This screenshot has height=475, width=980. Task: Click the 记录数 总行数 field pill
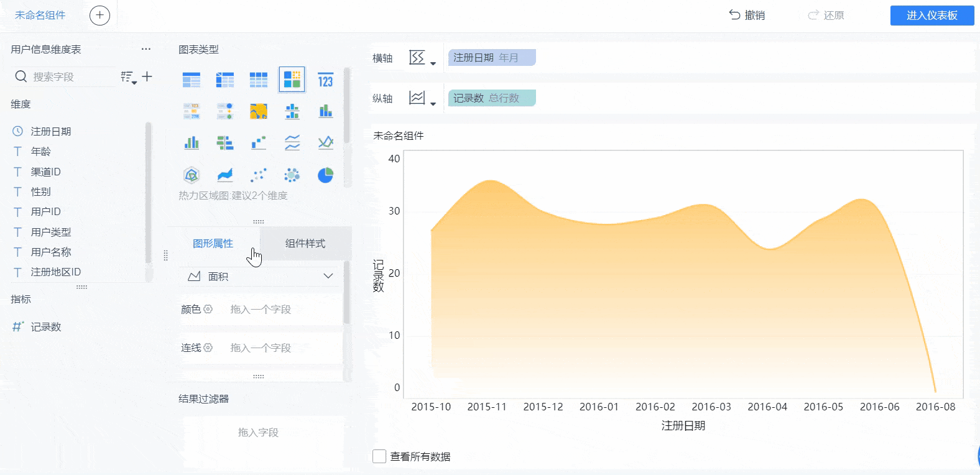pyautogui.click(x=492, y=98)
